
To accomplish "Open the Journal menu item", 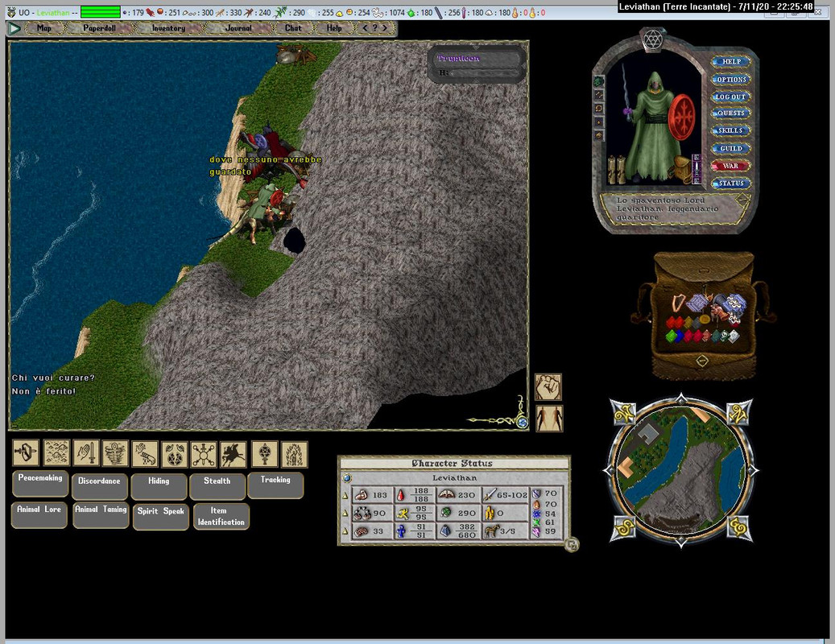I will (238, 28).
